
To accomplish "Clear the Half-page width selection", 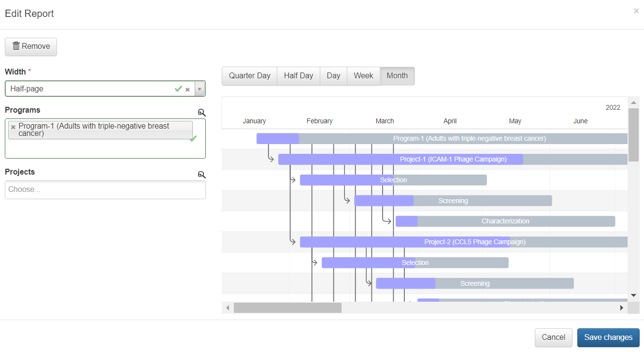I will [187, 89].
